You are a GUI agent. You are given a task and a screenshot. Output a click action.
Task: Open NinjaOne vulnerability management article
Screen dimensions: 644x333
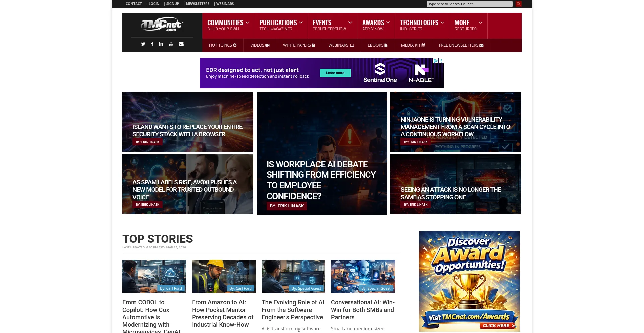click(x=456, y=121)
